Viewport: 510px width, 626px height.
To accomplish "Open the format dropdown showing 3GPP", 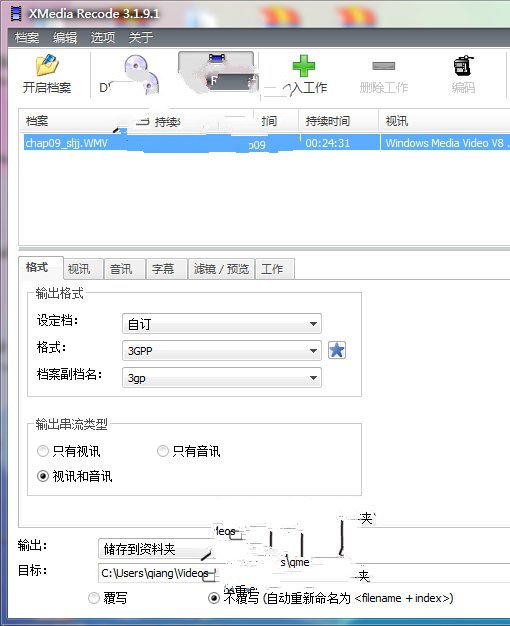I will (x=222, y=351).
